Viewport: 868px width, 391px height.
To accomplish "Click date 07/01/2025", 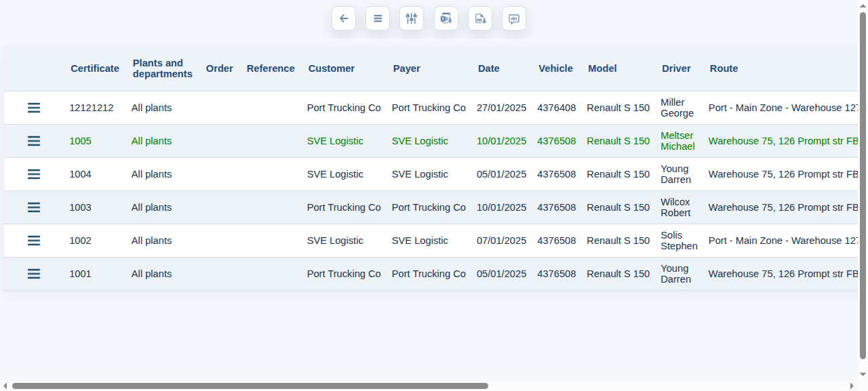I will (x=502, y=241).
